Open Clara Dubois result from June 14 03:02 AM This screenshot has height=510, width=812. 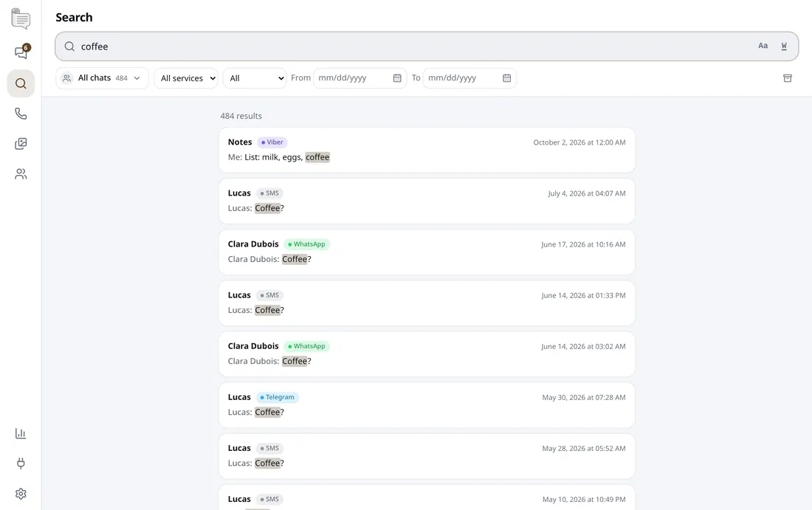pyautogui.click(x=427, y=354)
